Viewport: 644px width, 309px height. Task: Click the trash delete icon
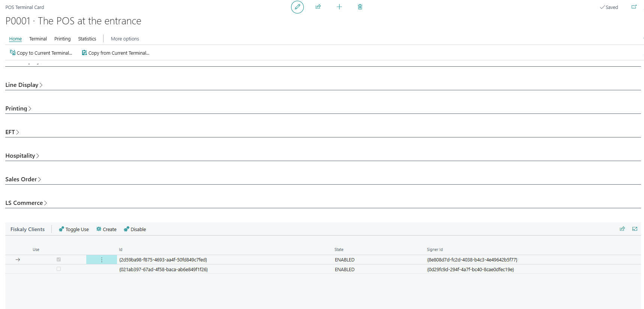(360, 7)
